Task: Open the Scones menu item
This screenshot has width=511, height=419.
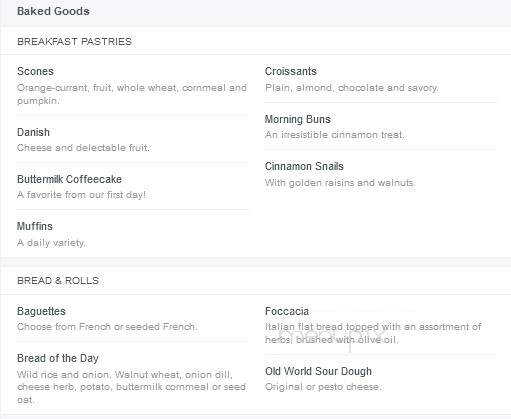Action: 35,71
